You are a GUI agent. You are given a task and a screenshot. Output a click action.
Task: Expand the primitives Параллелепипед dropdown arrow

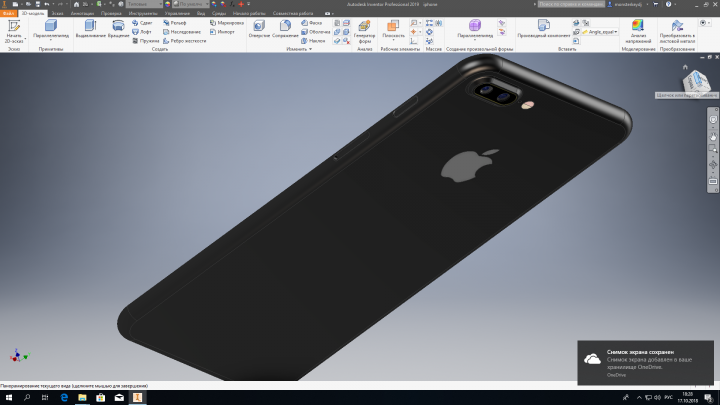coord(51,40)
